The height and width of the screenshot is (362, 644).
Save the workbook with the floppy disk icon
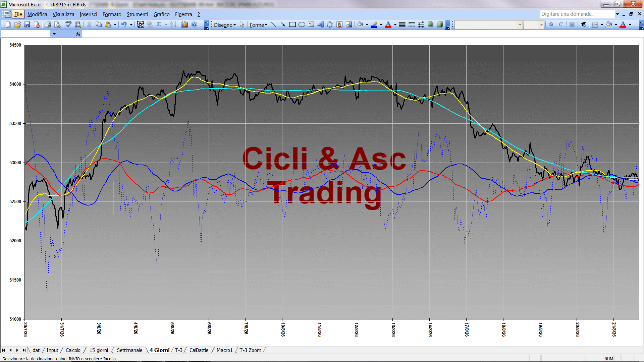pos(27,24)
